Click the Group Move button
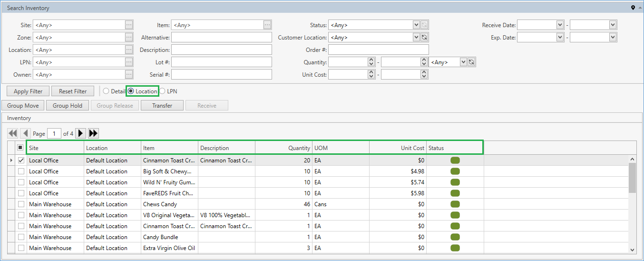Screen dimensions: 644x261 (x=23, y=106)
